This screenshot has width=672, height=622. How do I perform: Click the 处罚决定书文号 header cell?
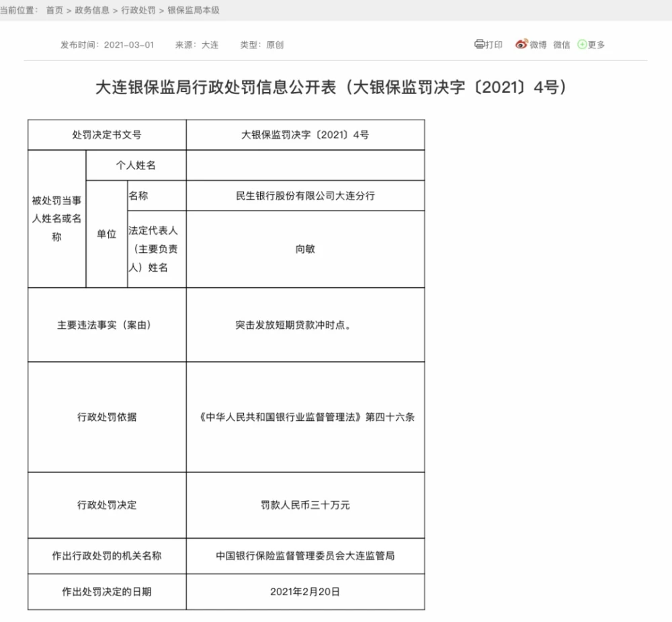[107, 134]
